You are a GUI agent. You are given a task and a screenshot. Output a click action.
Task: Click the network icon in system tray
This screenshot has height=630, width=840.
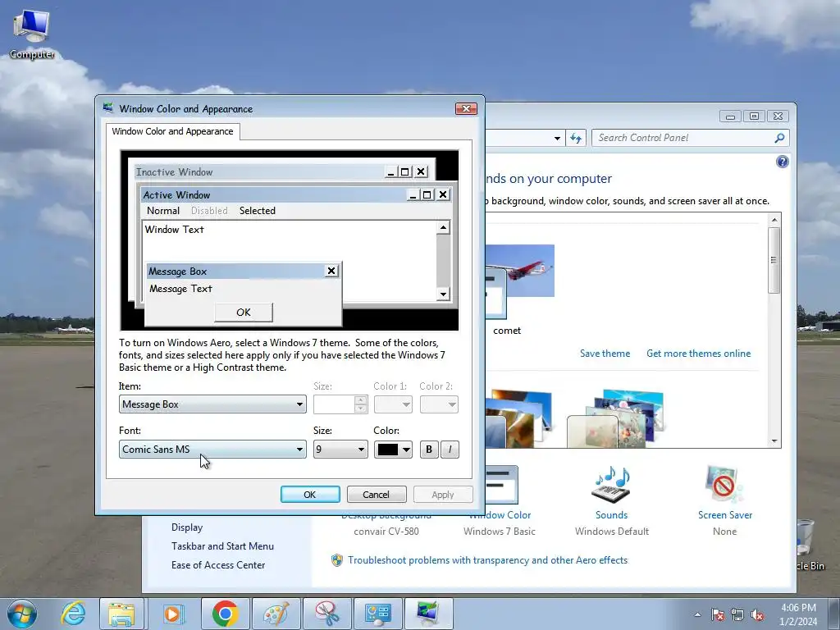click(737, 614)
